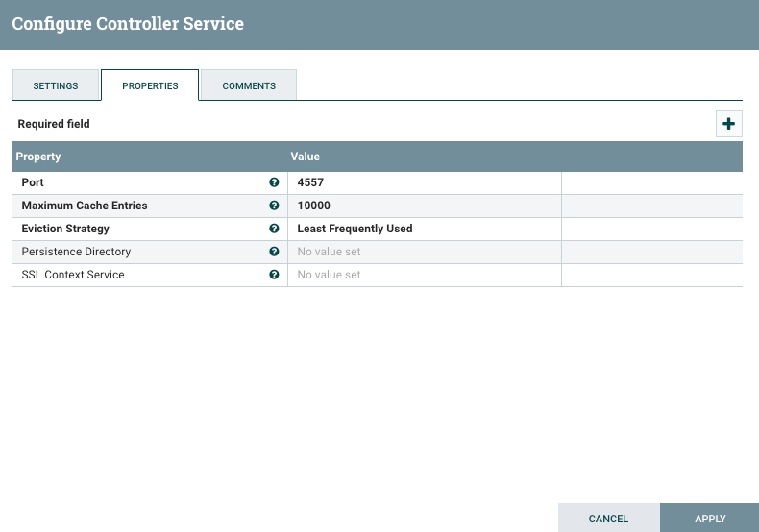Click the add new property plus icon
The image size is (759, 532).
(x=728, y=124)
